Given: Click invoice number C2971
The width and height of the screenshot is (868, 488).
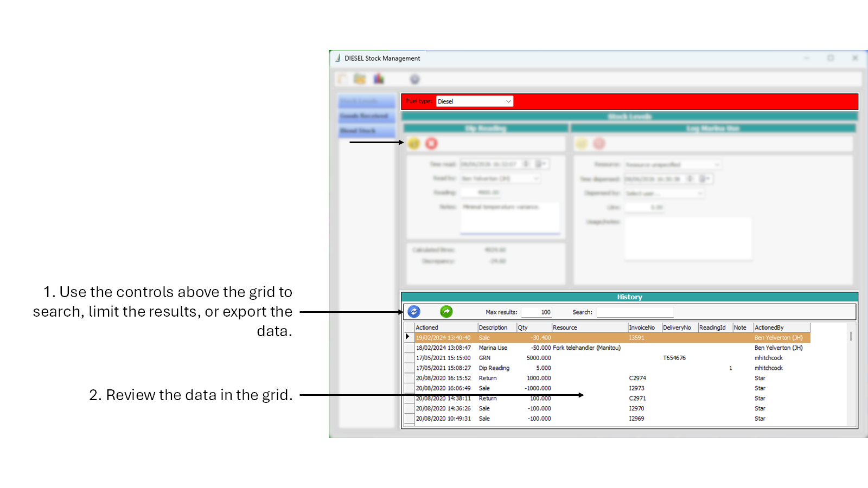Looking at the screenshot, I should click(x=637, y=399).
